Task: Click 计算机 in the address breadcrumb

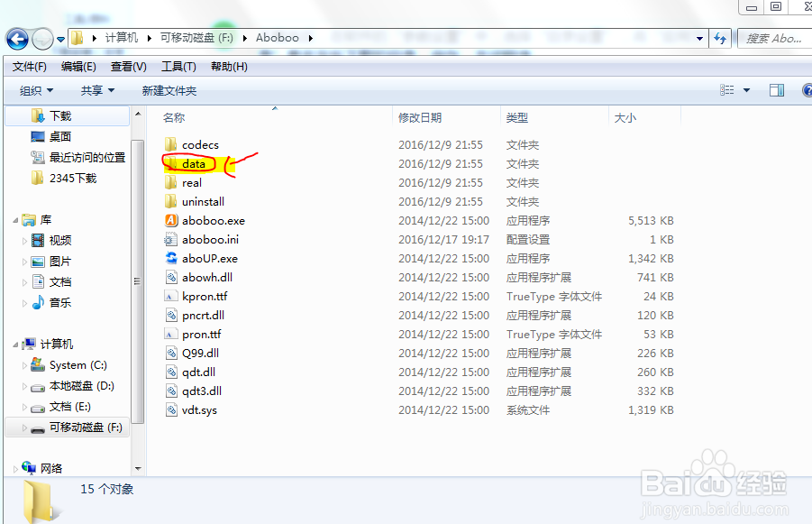Action: [122, 38]
